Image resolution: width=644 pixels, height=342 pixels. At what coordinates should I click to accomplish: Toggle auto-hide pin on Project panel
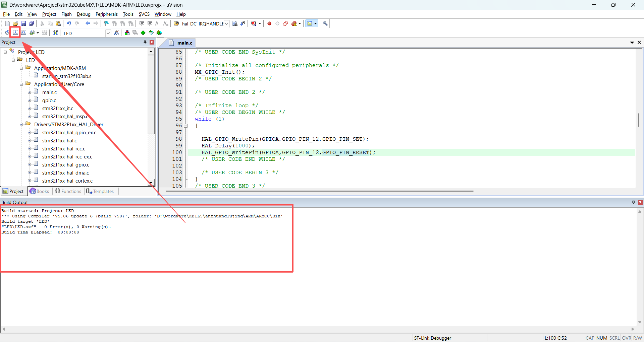tap(145, 42)
